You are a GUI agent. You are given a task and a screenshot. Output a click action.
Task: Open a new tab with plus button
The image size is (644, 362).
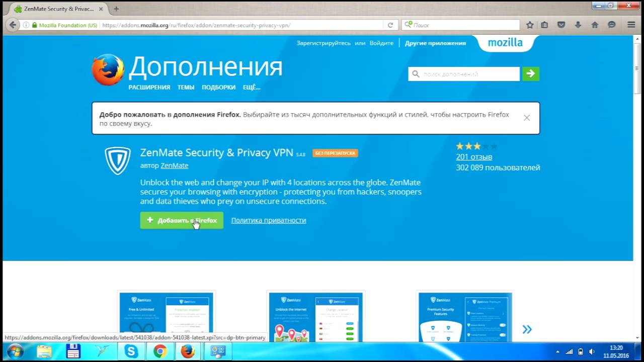(116, 9)
